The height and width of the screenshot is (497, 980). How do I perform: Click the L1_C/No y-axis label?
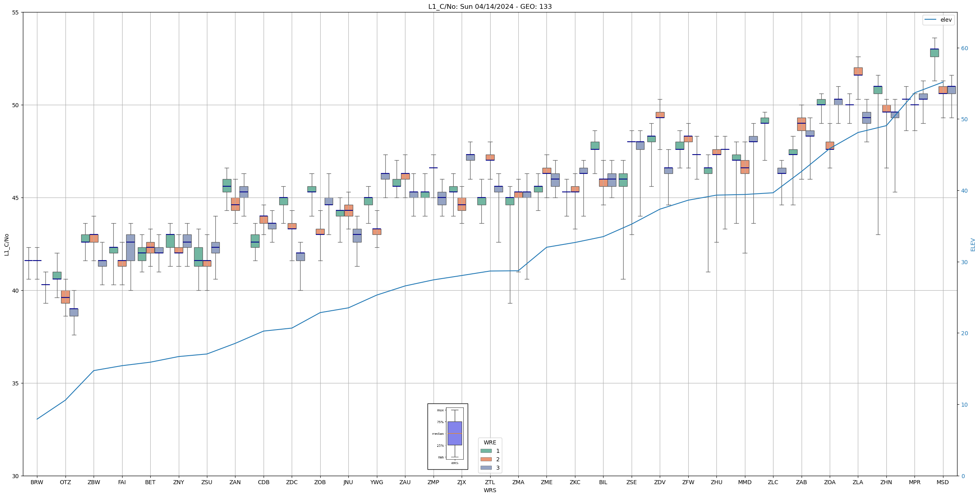[6, 244]
